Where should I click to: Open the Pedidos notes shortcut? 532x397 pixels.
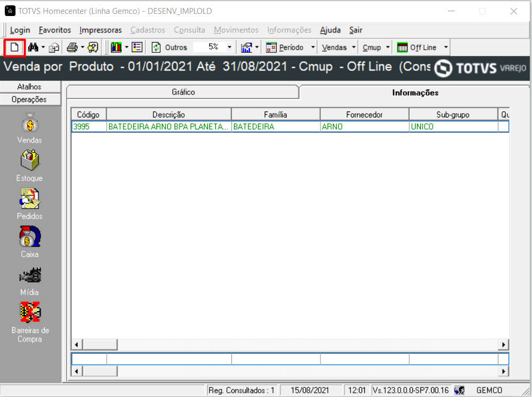(x=29, y=204)
